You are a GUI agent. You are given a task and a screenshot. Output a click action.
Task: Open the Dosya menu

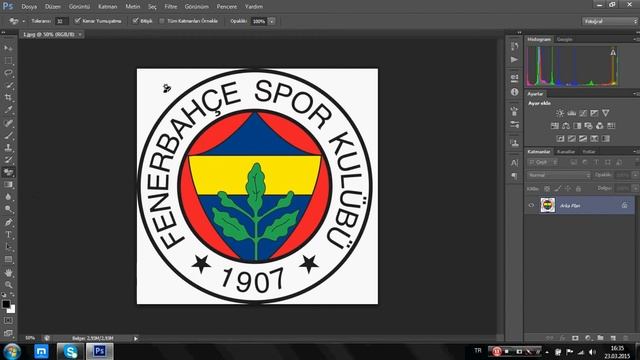tap(29, 7)
